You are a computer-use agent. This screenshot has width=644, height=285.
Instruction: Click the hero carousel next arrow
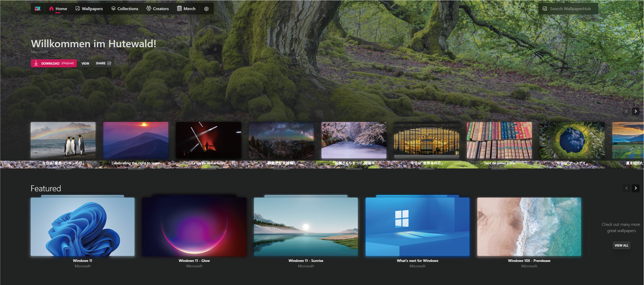(x=635, y=111)
